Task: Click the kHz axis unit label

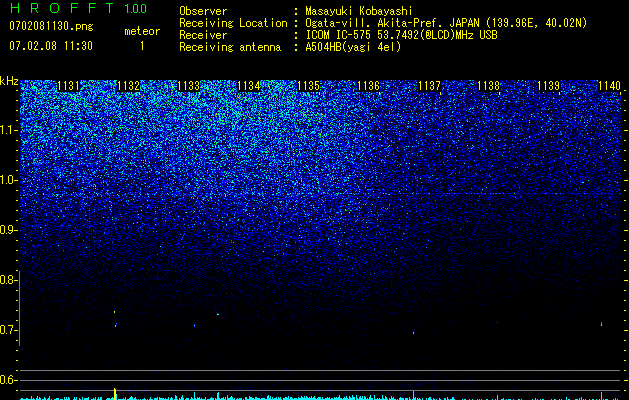Action: (9, 81)
